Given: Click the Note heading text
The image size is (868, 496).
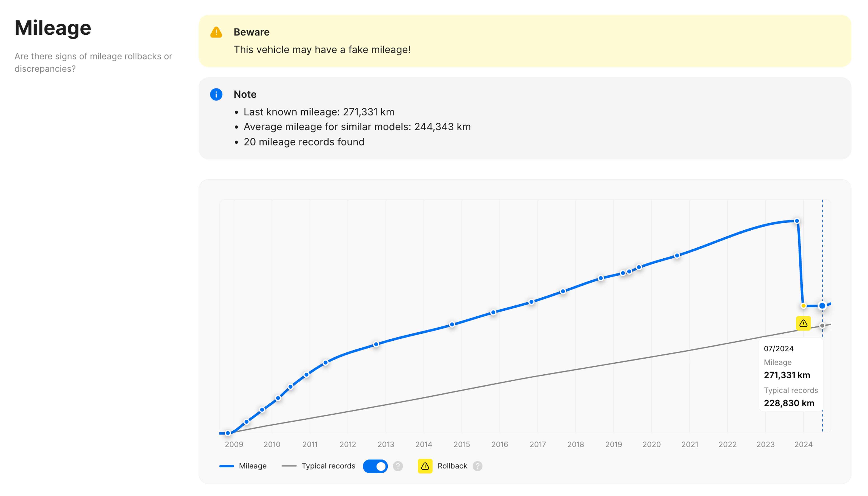Looking at the screenshot, I should (x=245, y=94).
